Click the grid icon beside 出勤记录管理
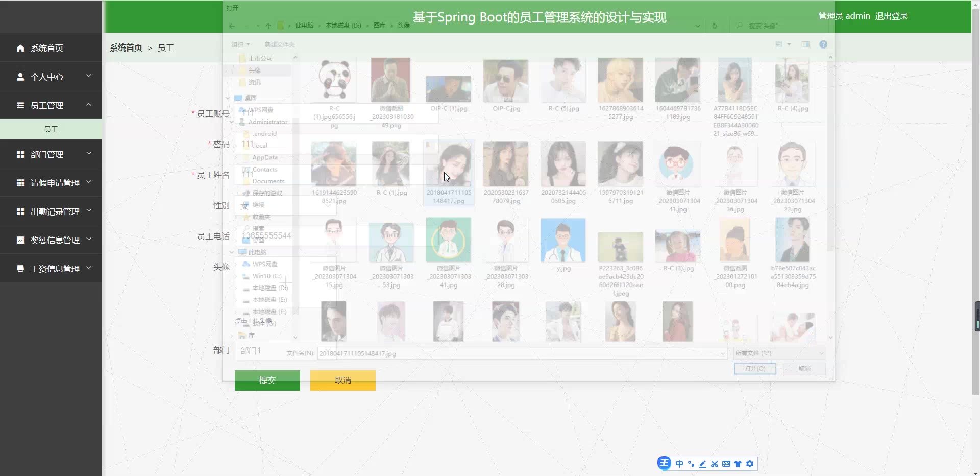The image size is (980, 476). click(x=20, y=211)
